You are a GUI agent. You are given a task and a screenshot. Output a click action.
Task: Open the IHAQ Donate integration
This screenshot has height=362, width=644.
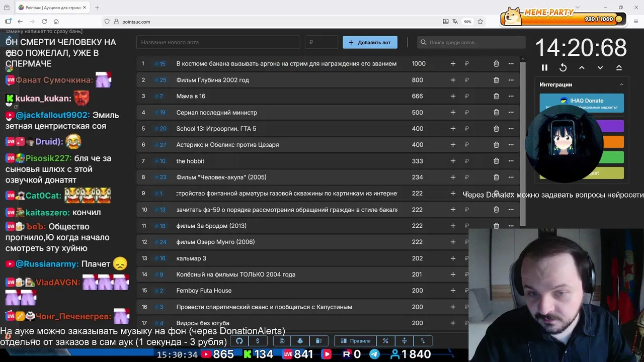click(582, 103)
